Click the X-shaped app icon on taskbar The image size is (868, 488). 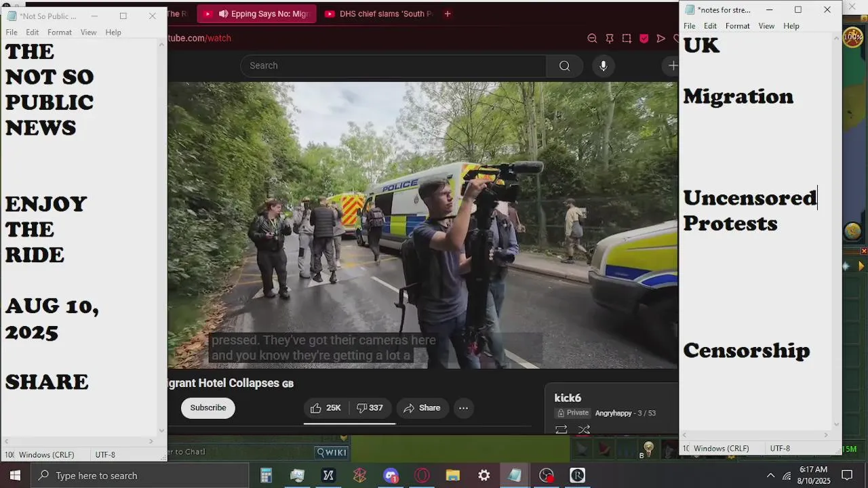click(328, 476)
